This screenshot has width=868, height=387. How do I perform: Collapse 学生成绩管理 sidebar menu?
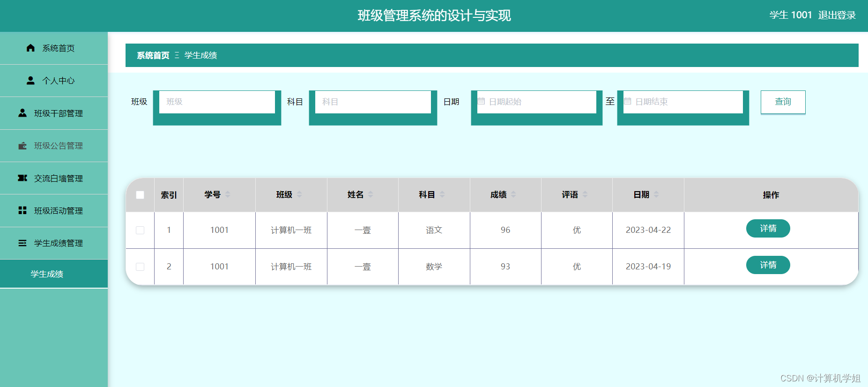pyautogui.click(x=54, y=243)
